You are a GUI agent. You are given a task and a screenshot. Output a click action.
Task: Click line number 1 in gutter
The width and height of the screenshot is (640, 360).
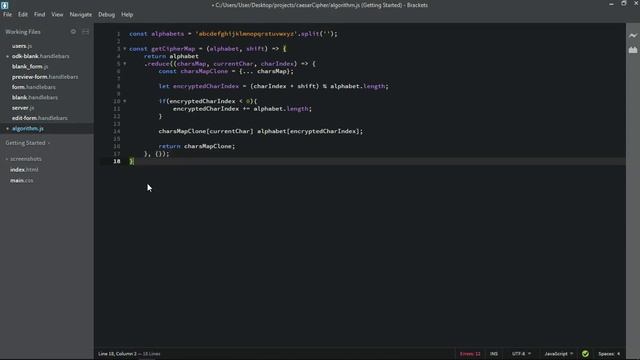[x=118, y=34]
